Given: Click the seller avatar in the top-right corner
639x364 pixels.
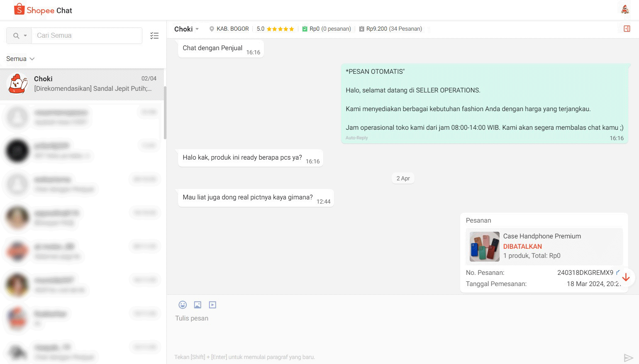Looking at the screenshot, I should point(624,9).
